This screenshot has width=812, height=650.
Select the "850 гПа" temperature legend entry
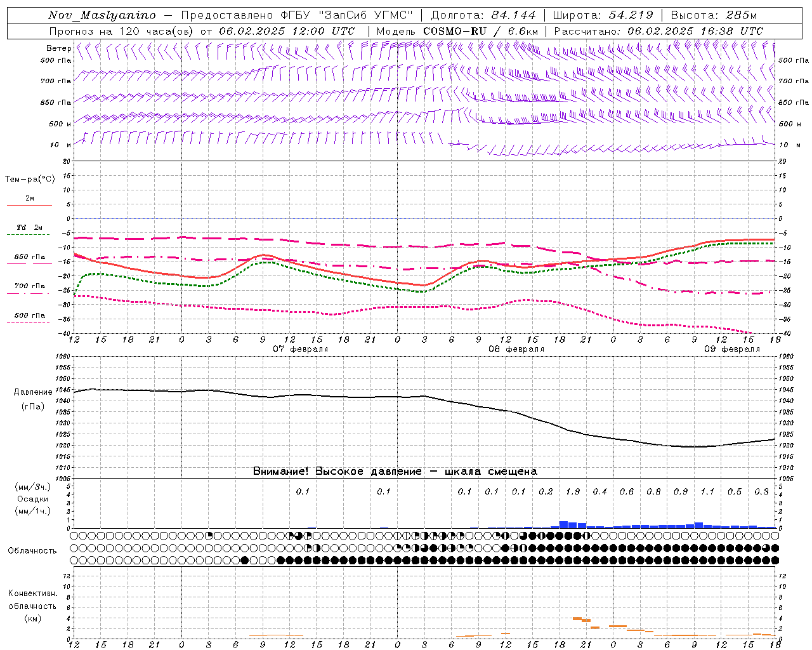click(x=30, y=257)
